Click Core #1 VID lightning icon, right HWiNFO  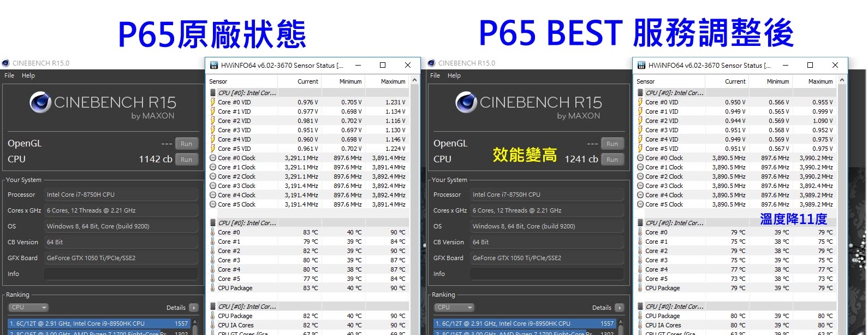click(640, 111)
